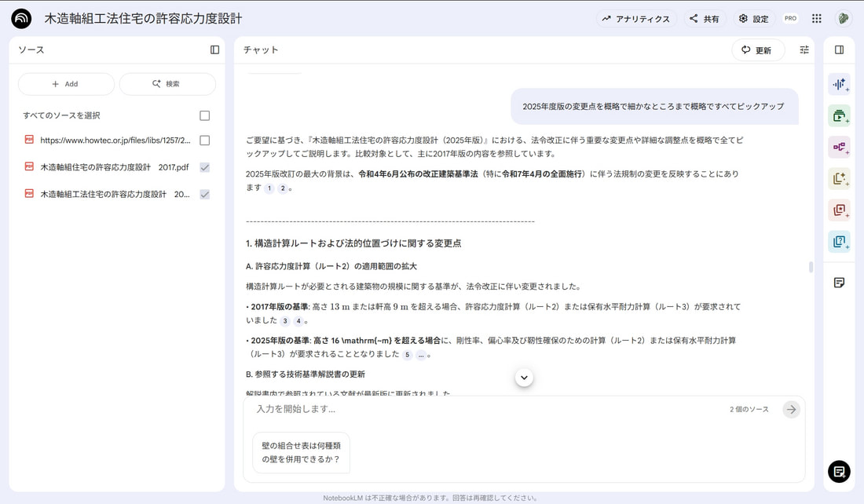Screen dimensions: 864x504
Task: Click PDF icon of 木造軸組工法住宅 20... source
Action: coord(29,193)
